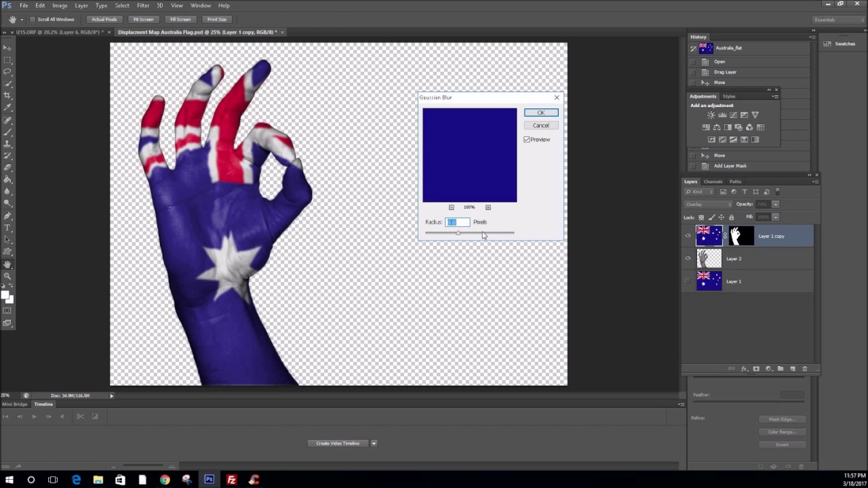Open the status bar info arrow
The image size is (868, 488).
coord(112,396)
